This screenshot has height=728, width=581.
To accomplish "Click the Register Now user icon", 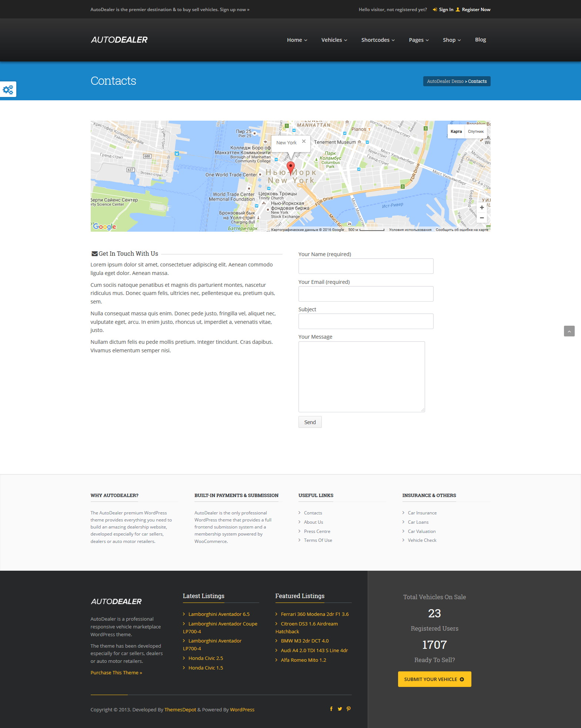I will 458,10.
